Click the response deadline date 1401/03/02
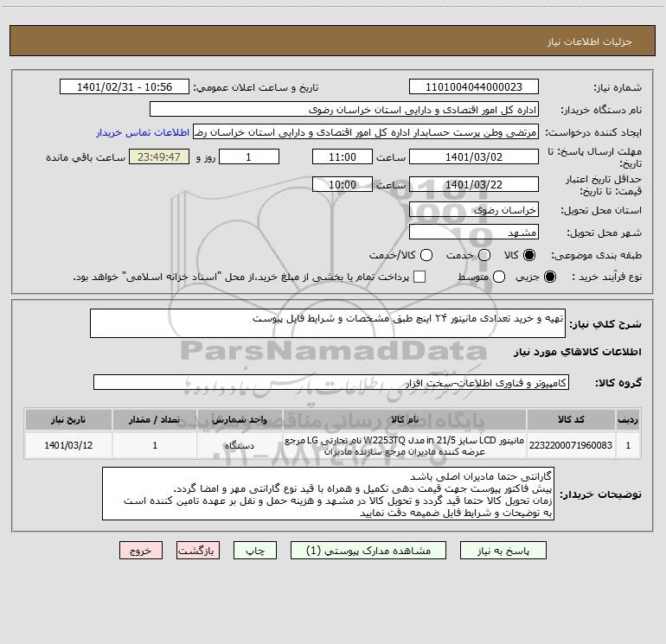 pyautogui.click(x=474, y=157)
